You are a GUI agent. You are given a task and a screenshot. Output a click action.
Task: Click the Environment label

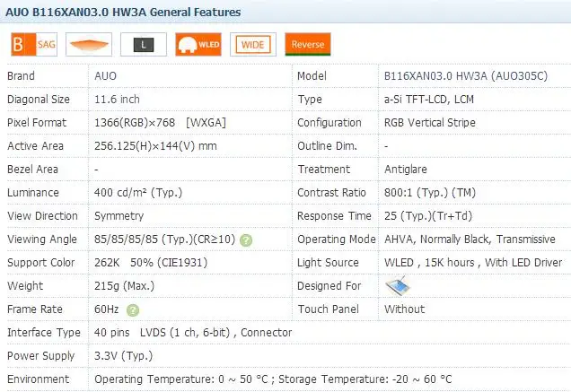(x=39, y=379)
